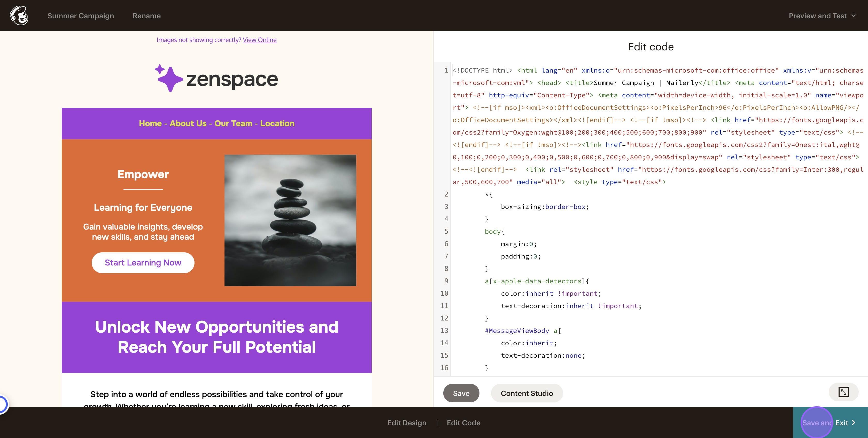Click the Rename option in the top bar
This screenshot has height=438, width=868.
point(146,16)
